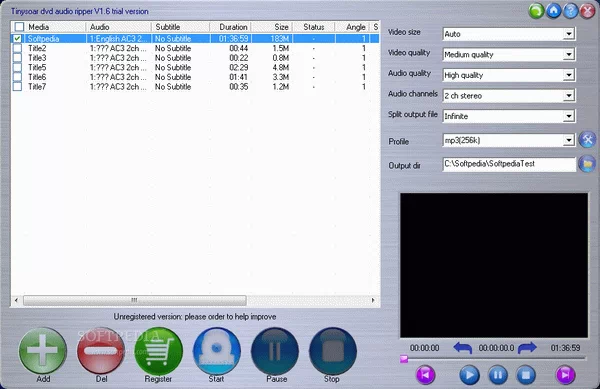The height and width of the screenshot is (389, 600).
Task: Open the Video quality dropdown
Action: click(x=569, y=55)
